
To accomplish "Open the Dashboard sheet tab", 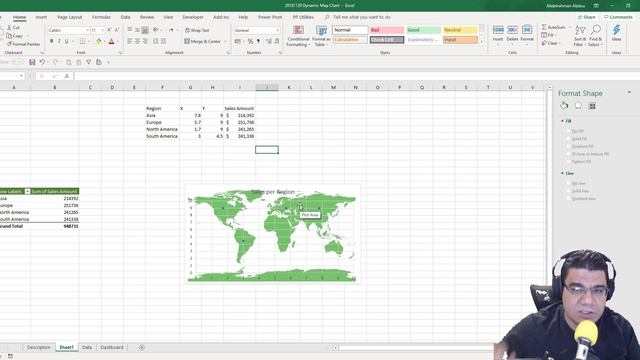I will tap(111, 347).
